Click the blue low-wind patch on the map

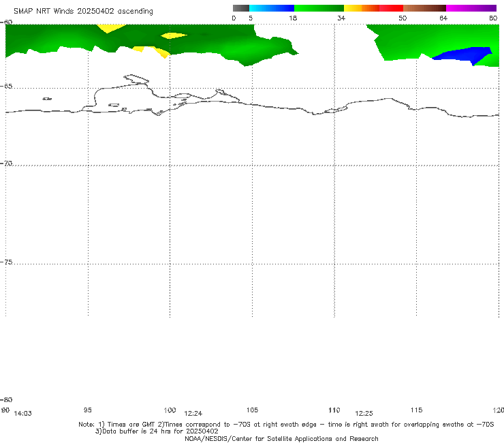click(x=466, y=55)
